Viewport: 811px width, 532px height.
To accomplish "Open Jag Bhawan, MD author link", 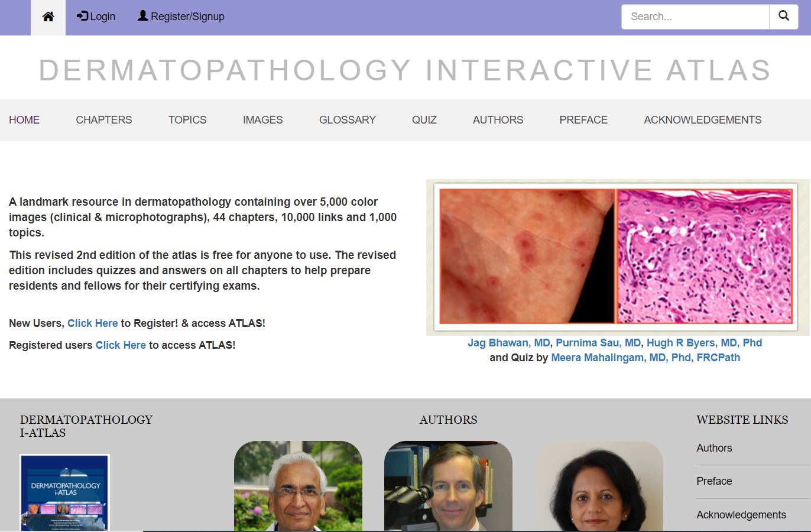I will click(x=508, y=343).
